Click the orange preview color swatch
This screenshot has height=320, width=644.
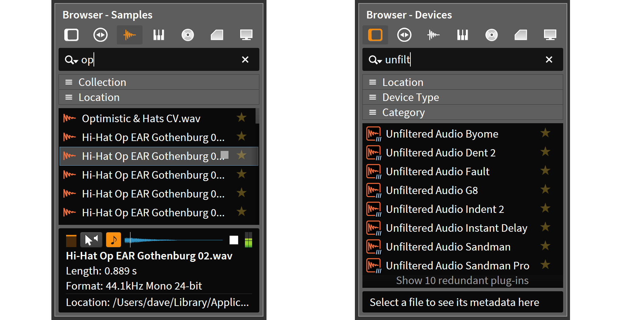click(71, 241)
